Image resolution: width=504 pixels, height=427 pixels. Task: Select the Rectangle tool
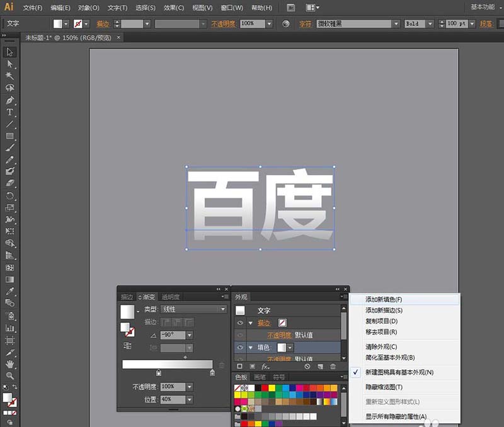(9, 136)
